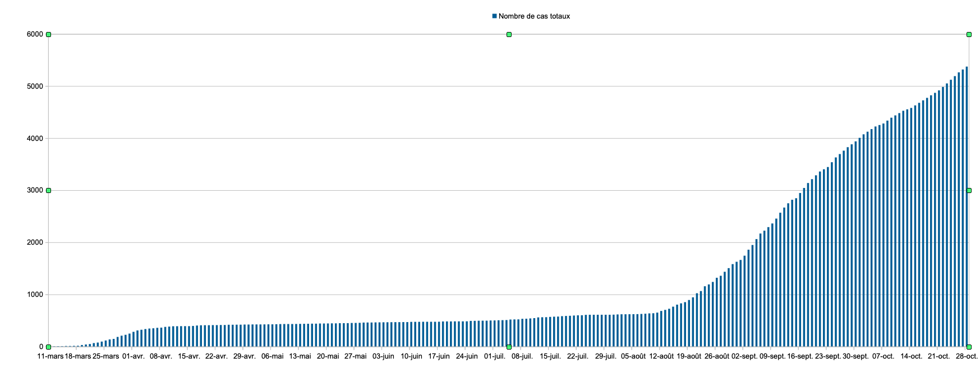Click the x-axis label 14-oct.

point(912,356)
